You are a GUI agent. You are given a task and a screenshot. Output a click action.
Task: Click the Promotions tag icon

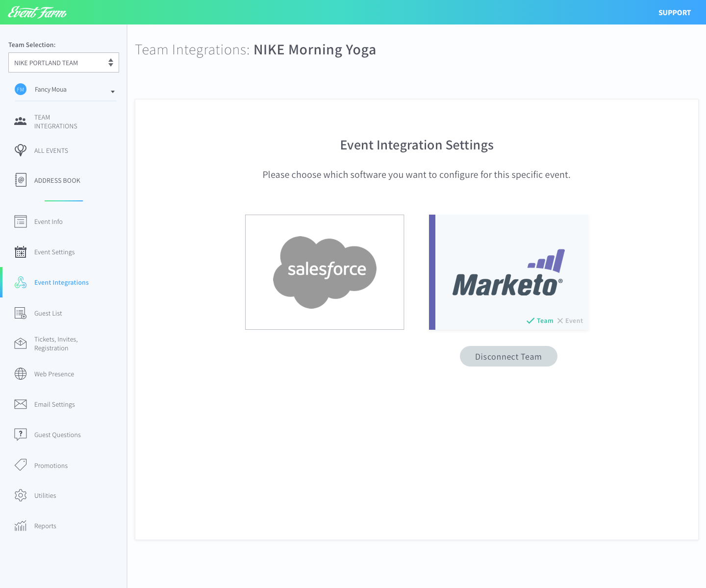click(x=21, y=465)
